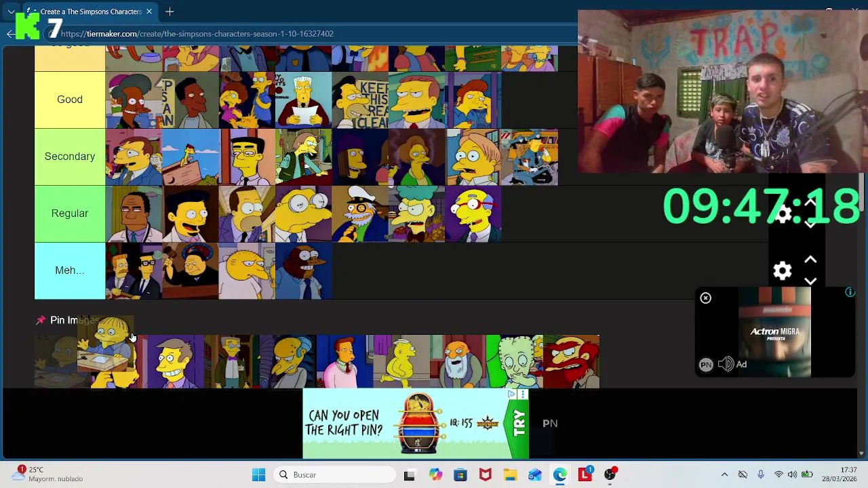Select the motorcycle policeman image
868x488 pixels.
coord(530,157)
